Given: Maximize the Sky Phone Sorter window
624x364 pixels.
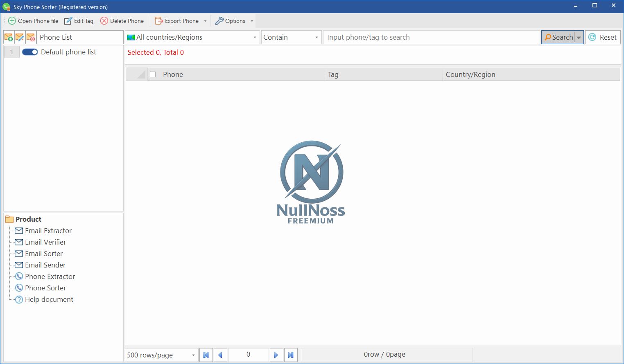Looking at the screenshot, I should tap(595, 6).
